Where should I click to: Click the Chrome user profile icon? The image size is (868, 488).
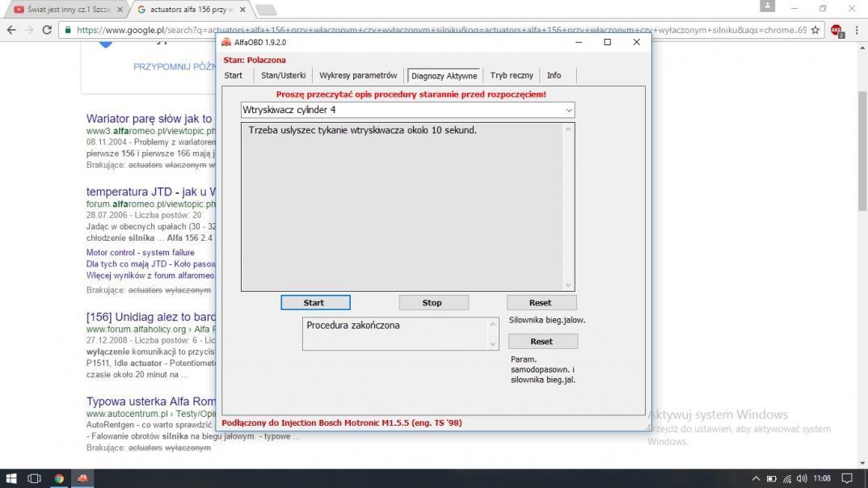(767, 6)
